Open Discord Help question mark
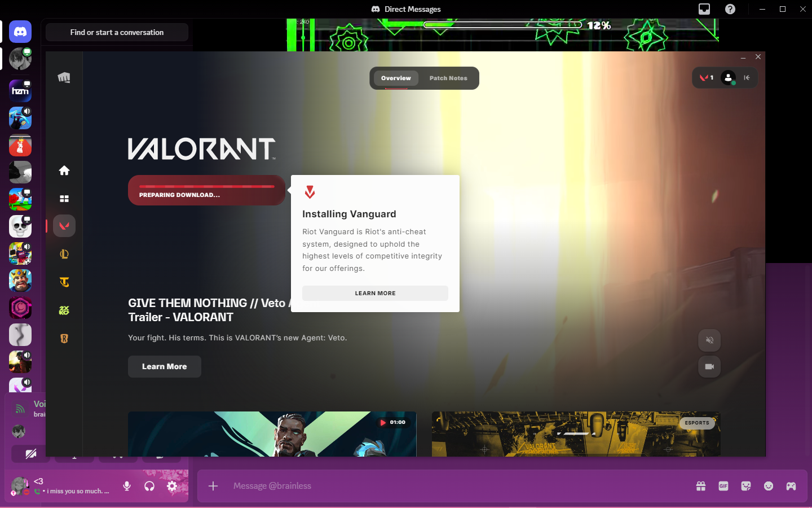 [730, 9]
